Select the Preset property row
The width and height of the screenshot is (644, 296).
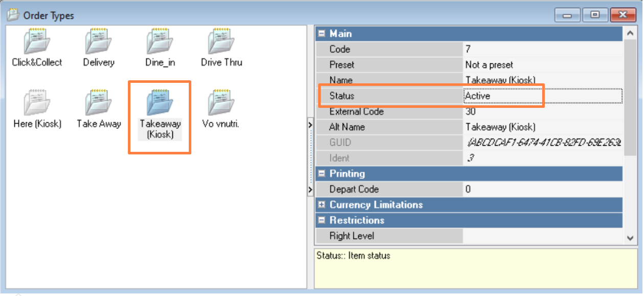(x=389, y=65)
